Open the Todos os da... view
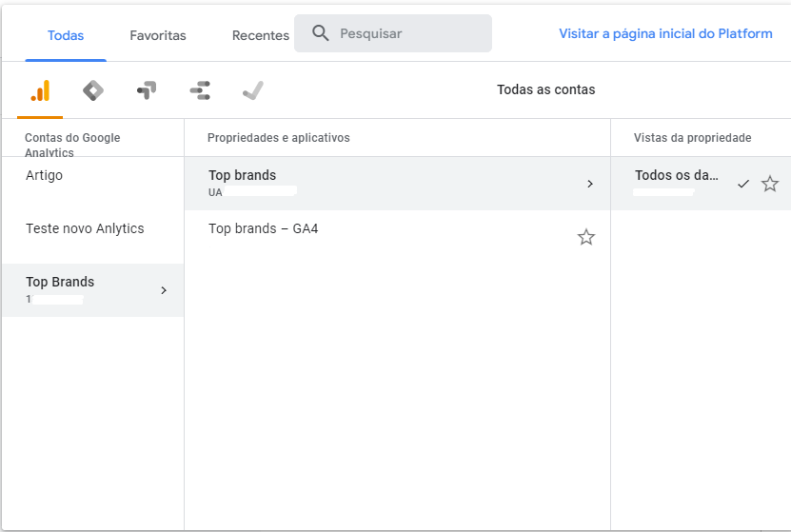 pyautogui.click(x=701, y=184)
